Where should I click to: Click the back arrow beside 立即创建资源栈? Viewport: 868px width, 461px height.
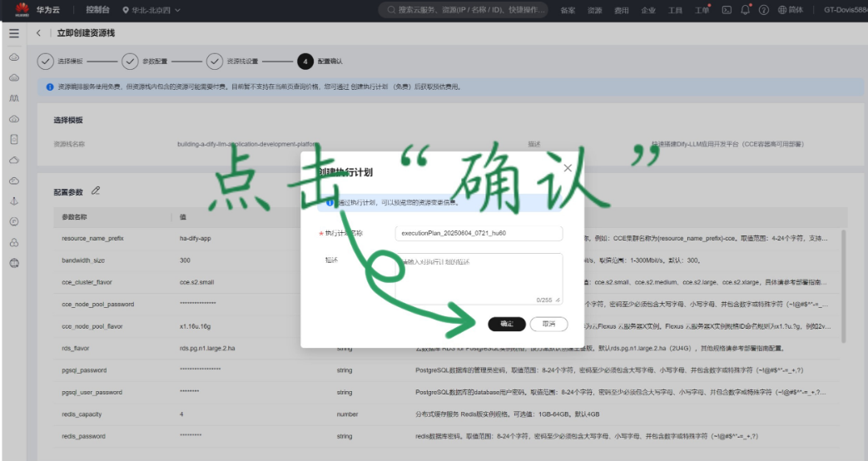pos(39,32)
